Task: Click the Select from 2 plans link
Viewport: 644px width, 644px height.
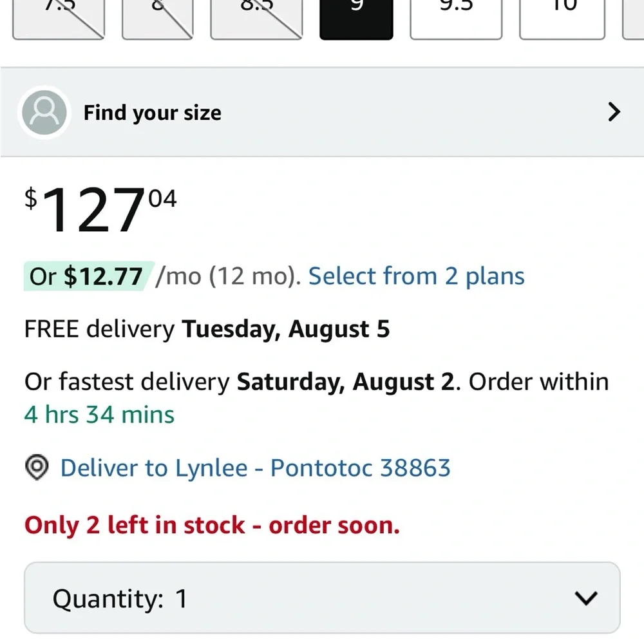Action: pos(417,276)
